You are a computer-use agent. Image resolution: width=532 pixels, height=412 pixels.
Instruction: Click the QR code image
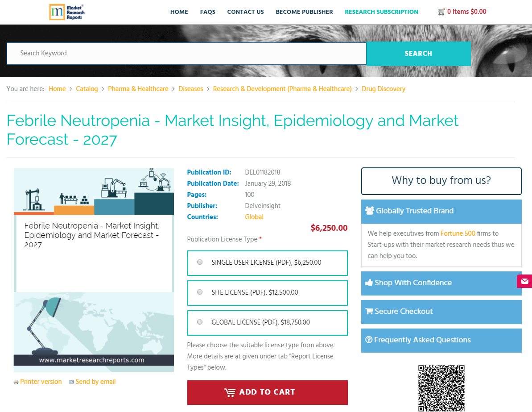(x=441, y=388)
